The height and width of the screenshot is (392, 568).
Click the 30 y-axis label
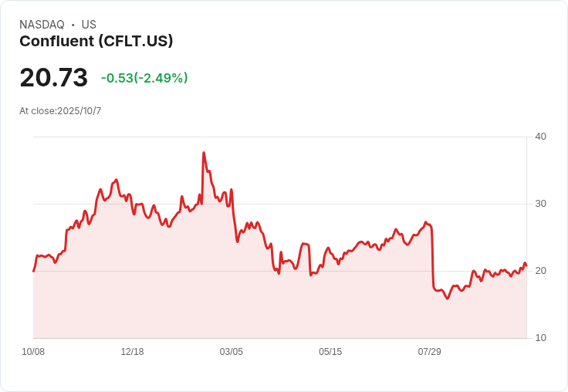tap(540, 204)
